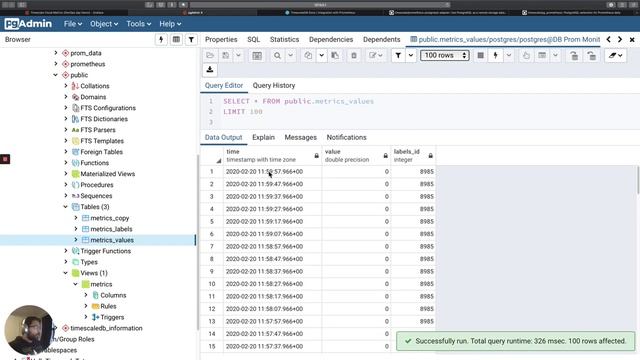Click the labels_id column header
Screen dimensions: 640x360
pos(413,156)
